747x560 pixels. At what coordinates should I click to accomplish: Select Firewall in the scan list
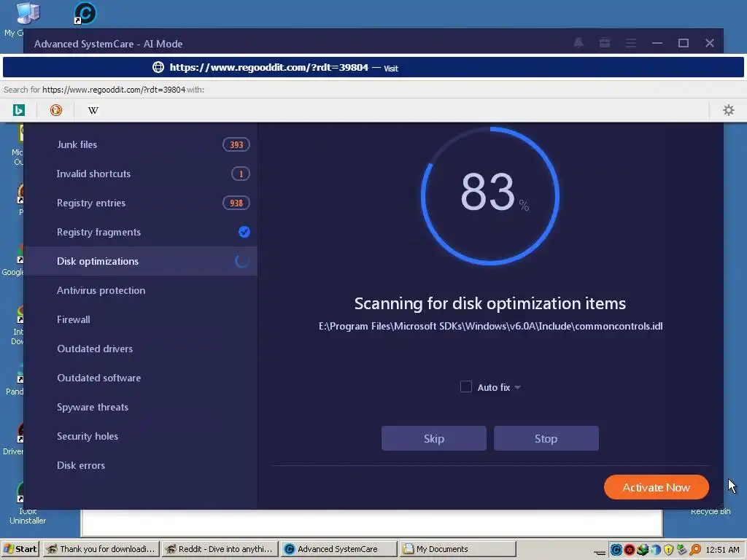pyautogui.click(x=141, y=319)
